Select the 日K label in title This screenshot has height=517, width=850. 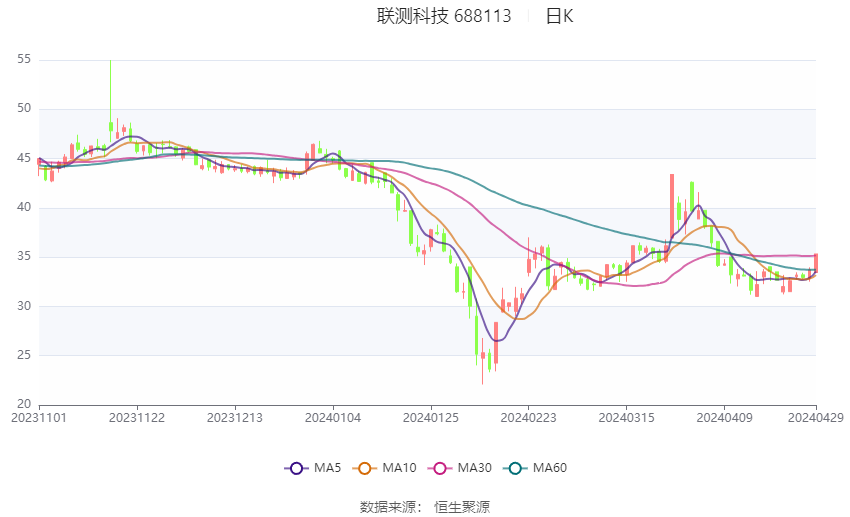(559, 16)
